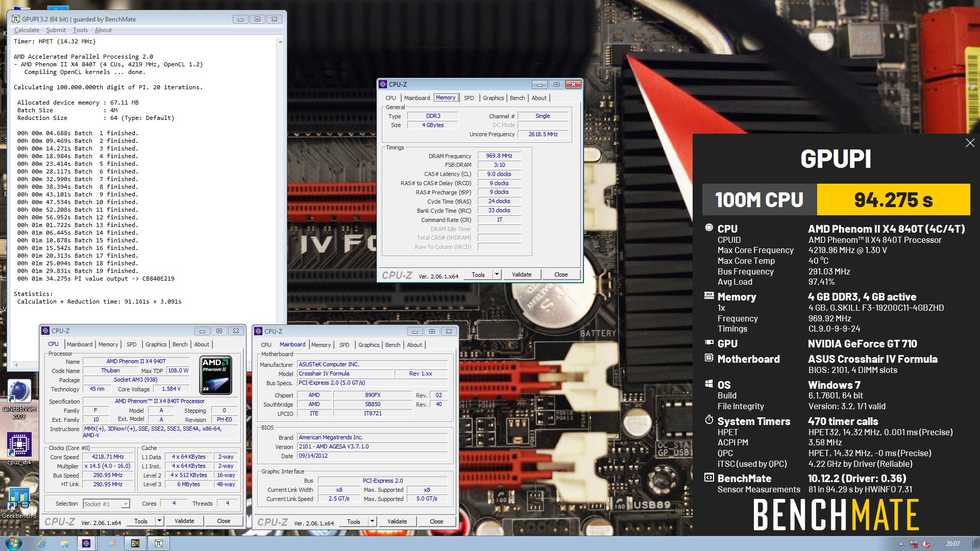Open the Windows Start menu
The width and height of the screenshot is (980, 551).
(12, 543)
